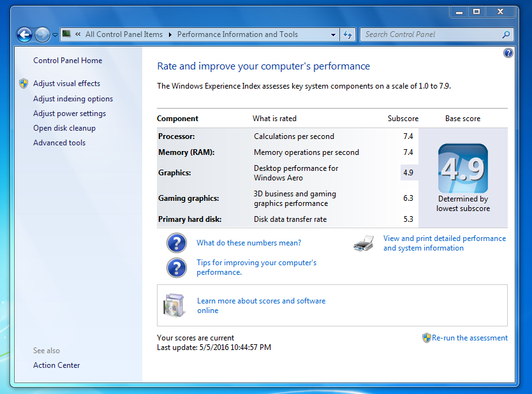Viewport: 532px width, 394px height.
Task: Close the Control Panel window
Action: click(x=500, y=12)
